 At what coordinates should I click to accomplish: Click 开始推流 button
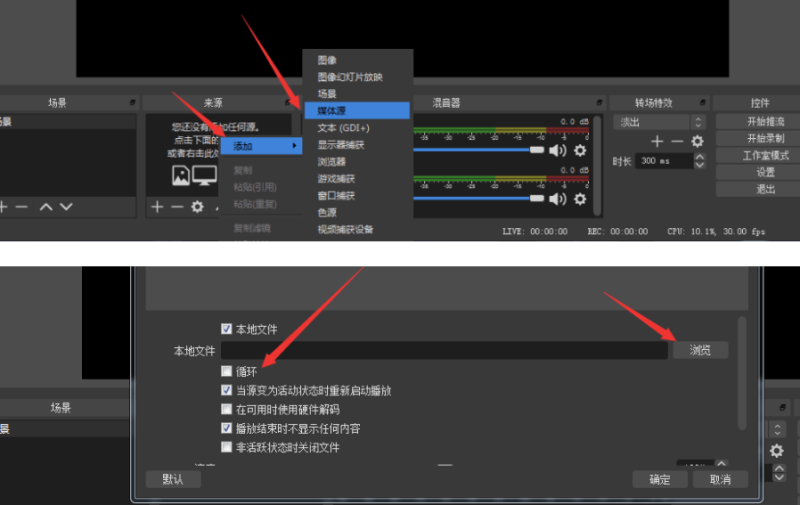[758, 121]
